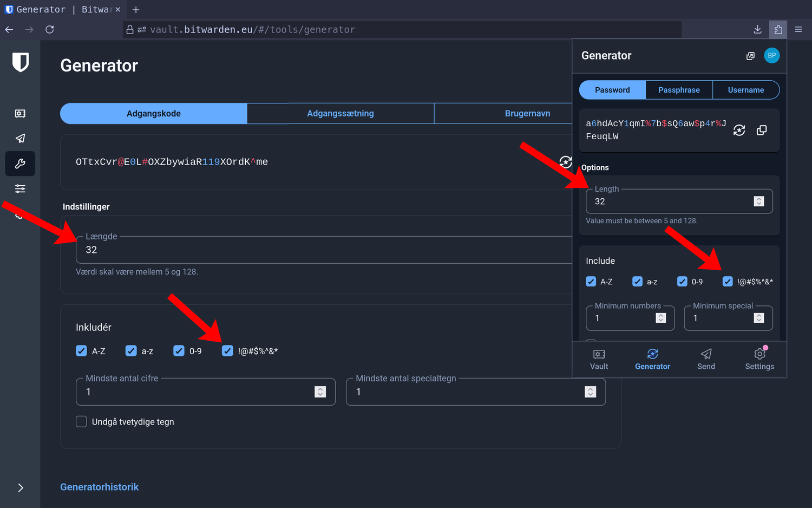
Task: Increase Mindste antal cifre with the stepper
Action: pos(320,388)
